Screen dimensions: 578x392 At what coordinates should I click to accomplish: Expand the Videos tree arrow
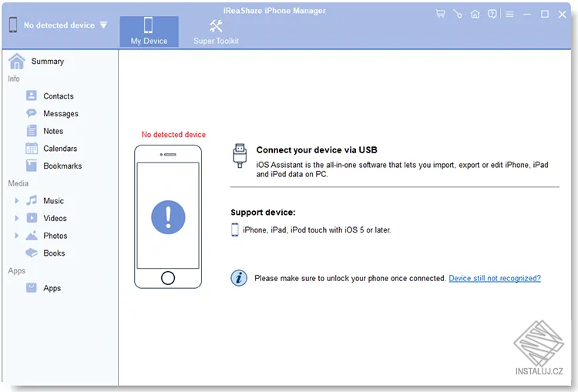[x=17, y=218]
